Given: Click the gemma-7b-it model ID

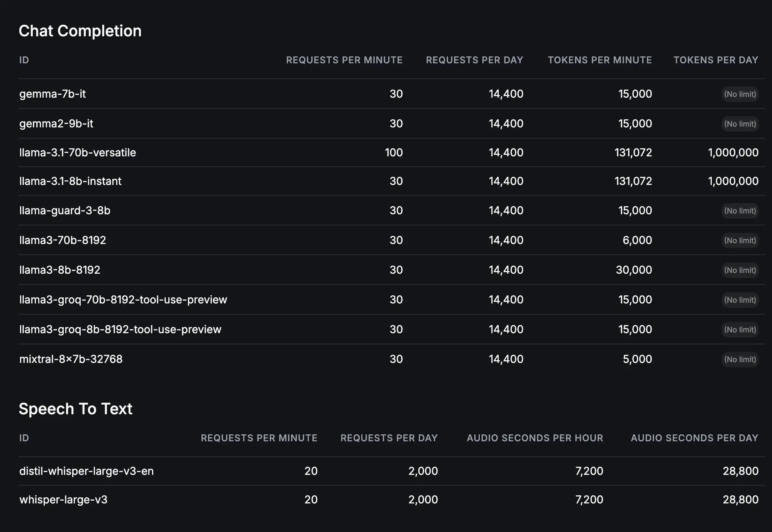Looking at the screenshot, I should point(52,94).
